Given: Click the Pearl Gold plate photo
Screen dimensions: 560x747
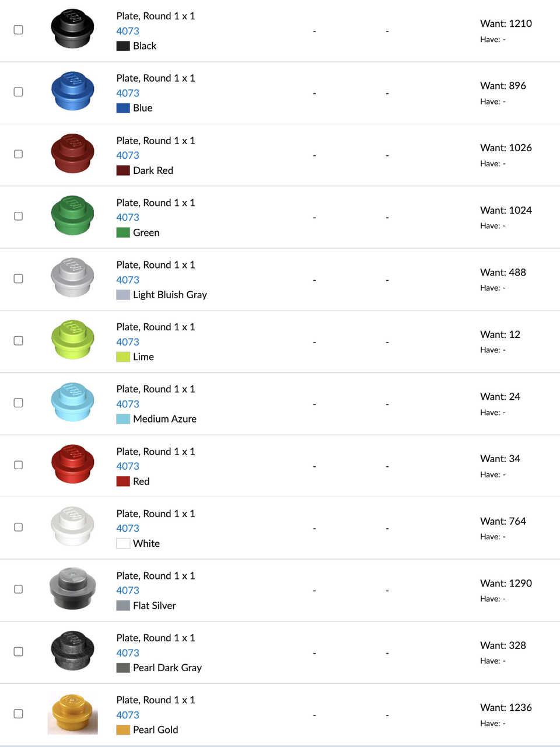Looking at the screenshot, I should tap(72, 713).
